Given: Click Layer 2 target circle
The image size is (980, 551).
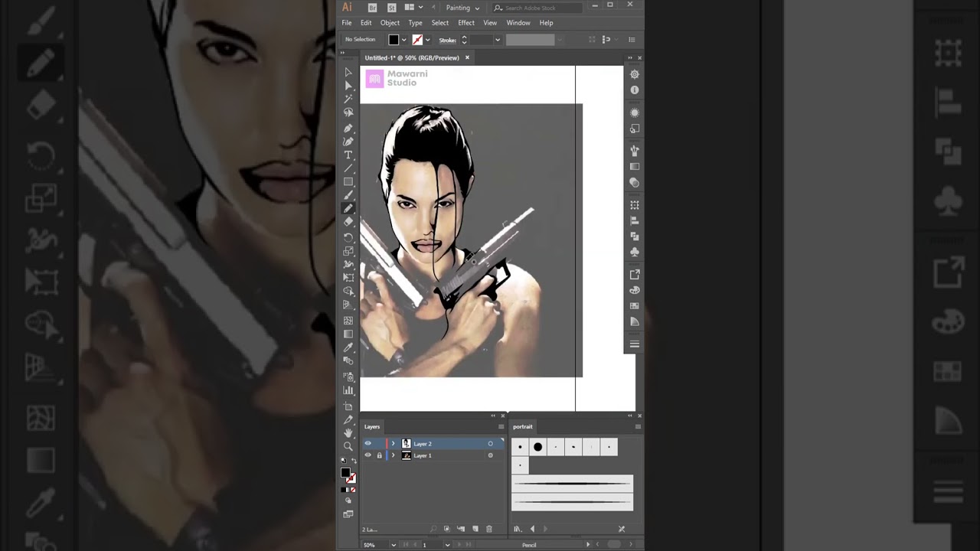Looking at the screenshot, I should point(491,444).
